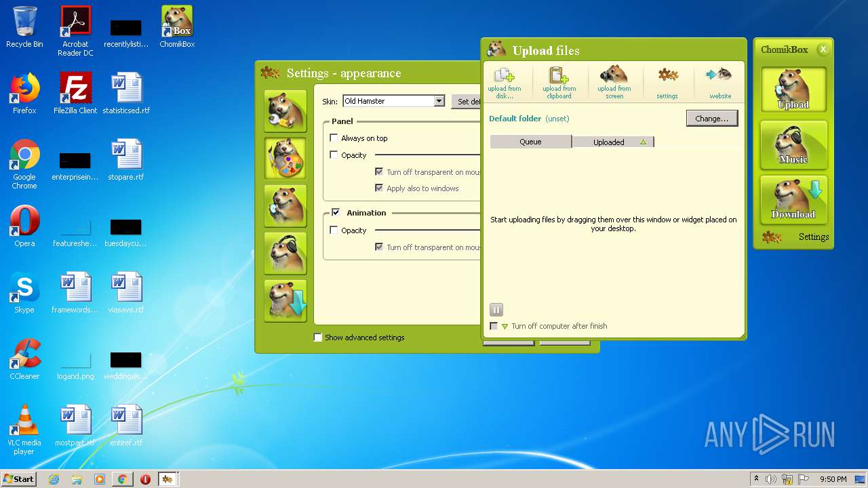Select stopare.rtf file on desktop

point(126,160)
